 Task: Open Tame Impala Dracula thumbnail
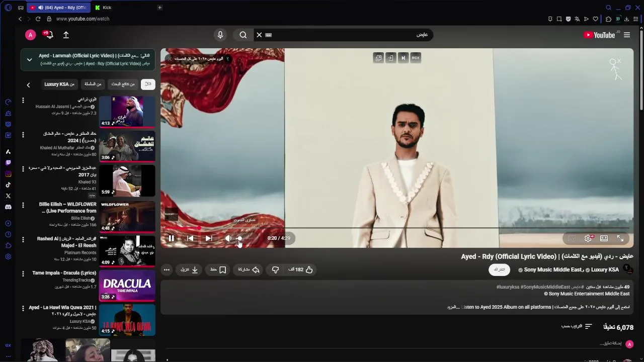point(127,286)
